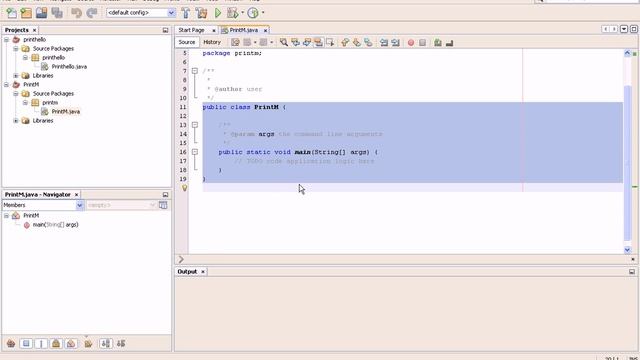The width and height of the screenshot is (640, 360).
Task: Click the Profile Project clock icon
Action: (x=253, y=13)
